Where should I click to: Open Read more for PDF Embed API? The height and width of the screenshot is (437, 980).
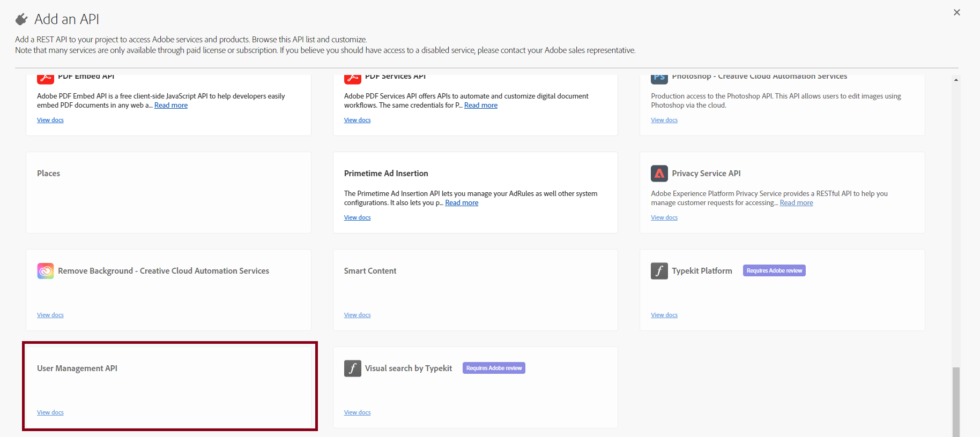[171, 106]
